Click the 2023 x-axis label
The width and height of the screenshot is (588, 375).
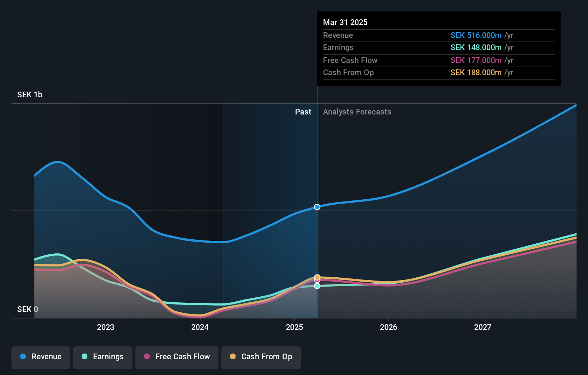pos(106,327)
